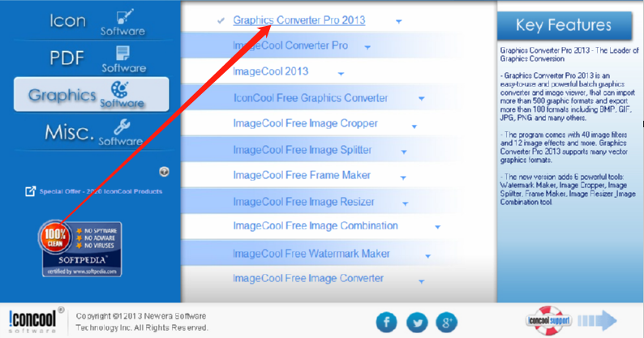Expand dropdown arrow beside ImageCool 2013
The image size is (644, 338).
click(341, 74)
